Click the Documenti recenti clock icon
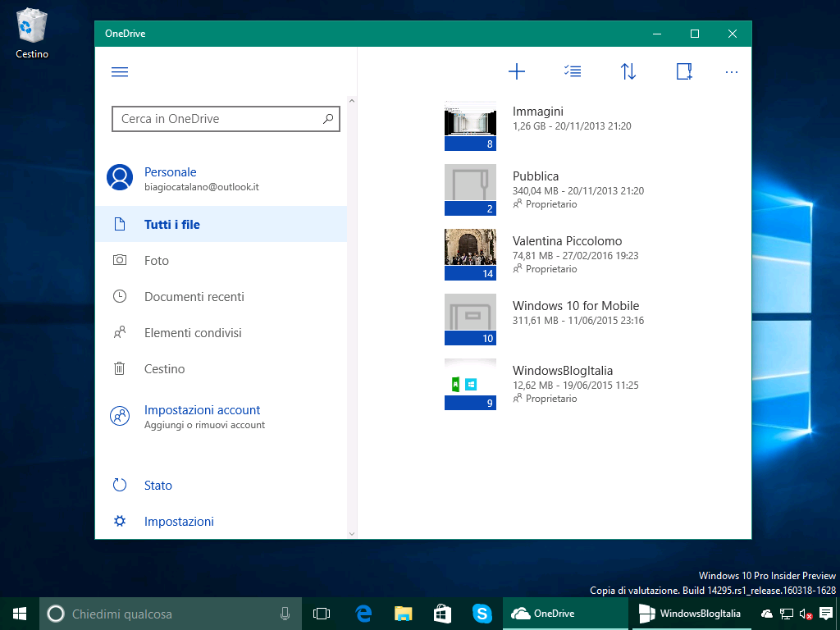This screenshot has width=840, height=630. pos(120,296)
